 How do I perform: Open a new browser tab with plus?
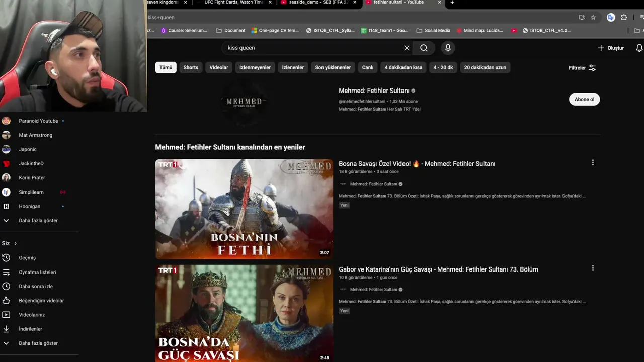point(452,3)
